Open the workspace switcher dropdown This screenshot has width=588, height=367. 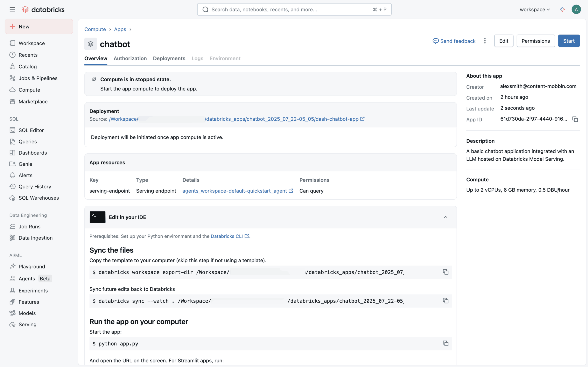tap(535, 10)
